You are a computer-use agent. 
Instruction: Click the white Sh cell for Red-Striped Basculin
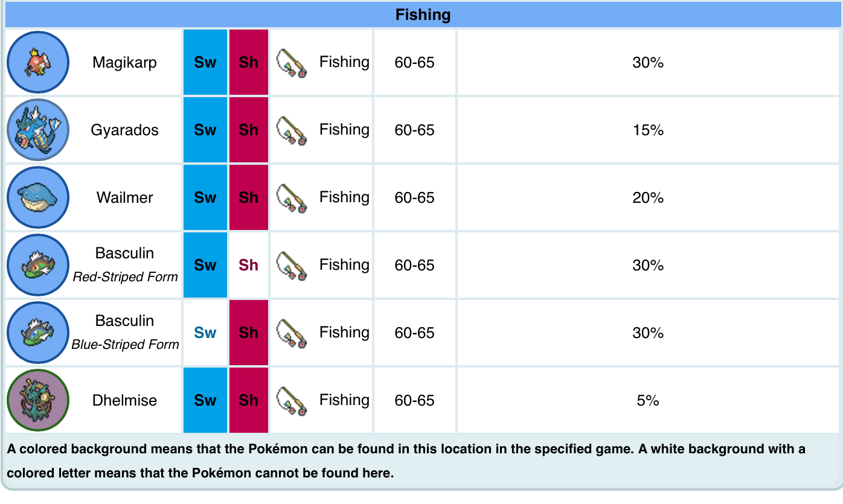click(x=248, y=265)
